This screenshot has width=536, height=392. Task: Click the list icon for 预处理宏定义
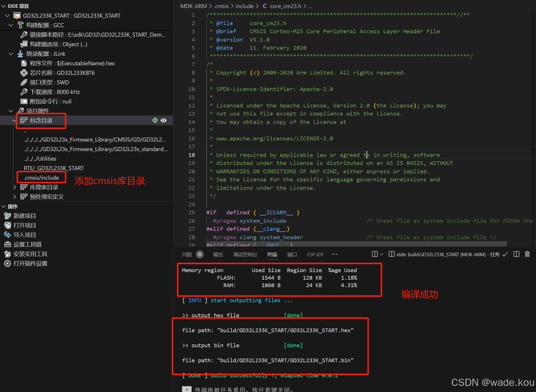point(24,197)
